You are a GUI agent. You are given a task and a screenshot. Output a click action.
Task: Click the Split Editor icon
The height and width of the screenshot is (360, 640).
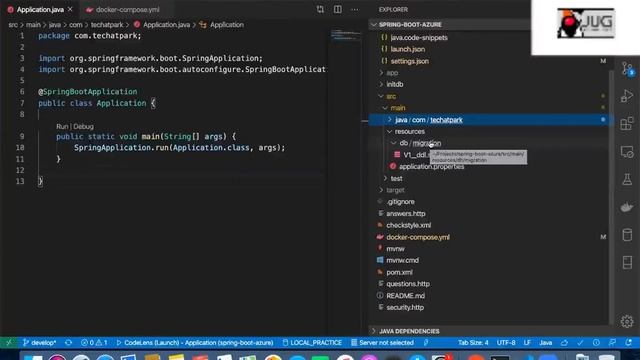coord(338,9)
